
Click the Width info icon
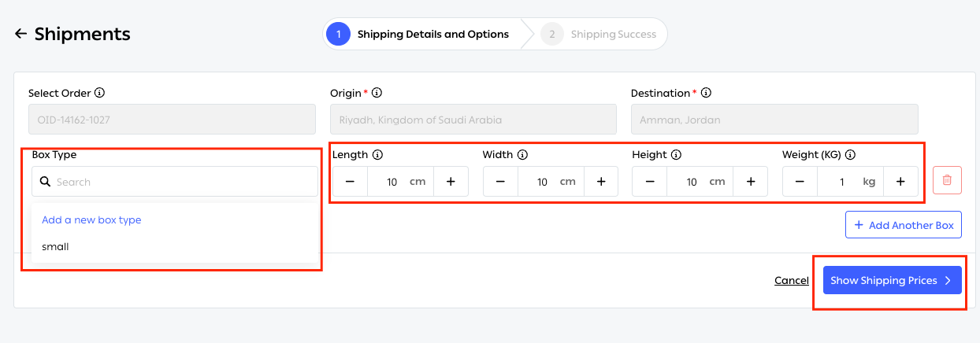click(x=522, y=155)
